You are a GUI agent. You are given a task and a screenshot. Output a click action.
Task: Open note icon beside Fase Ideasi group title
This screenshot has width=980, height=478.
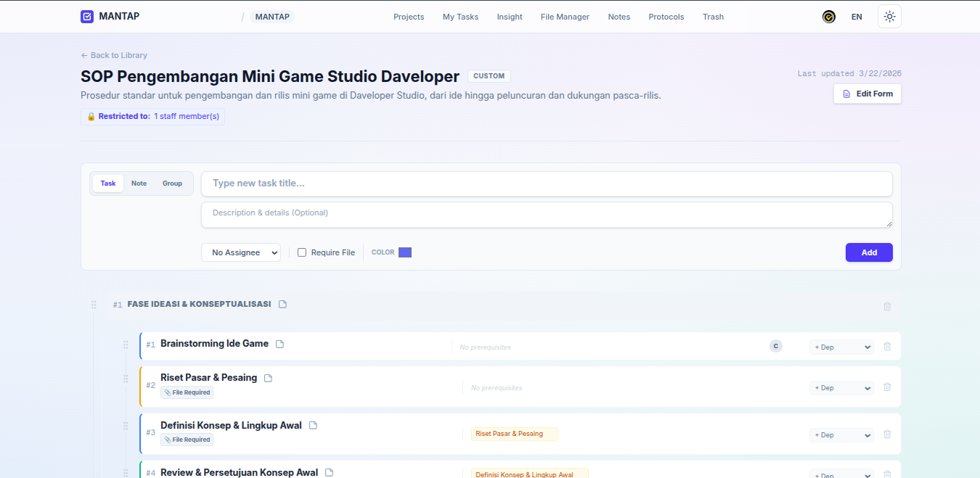(x=283, y=304)
